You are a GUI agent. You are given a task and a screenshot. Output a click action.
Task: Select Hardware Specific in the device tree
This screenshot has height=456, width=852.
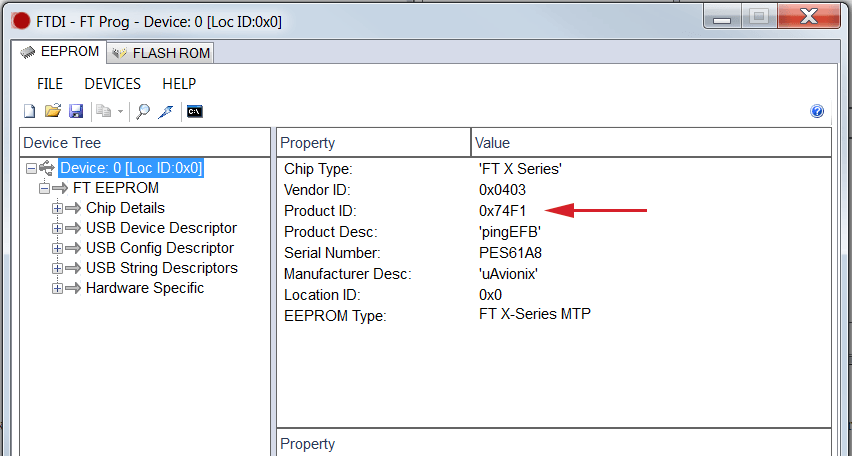145,288
